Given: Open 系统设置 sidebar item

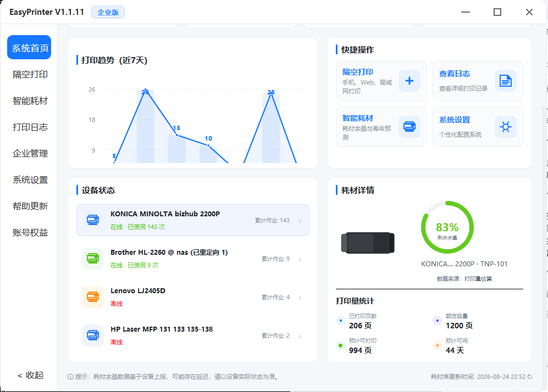Looking at the screenshot, I should pos(30,180).
